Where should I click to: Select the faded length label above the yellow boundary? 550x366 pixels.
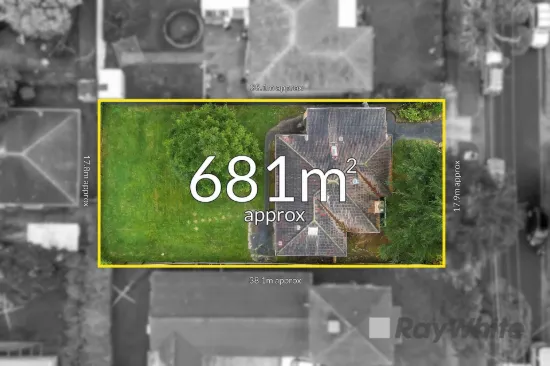coord(276,88)
